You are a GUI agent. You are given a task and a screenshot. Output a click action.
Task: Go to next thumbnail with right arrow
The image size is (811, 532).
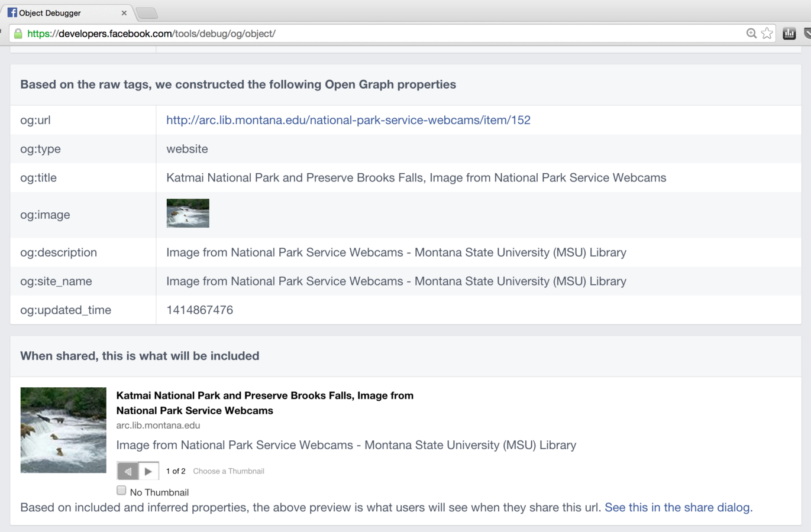pos(148,471)
